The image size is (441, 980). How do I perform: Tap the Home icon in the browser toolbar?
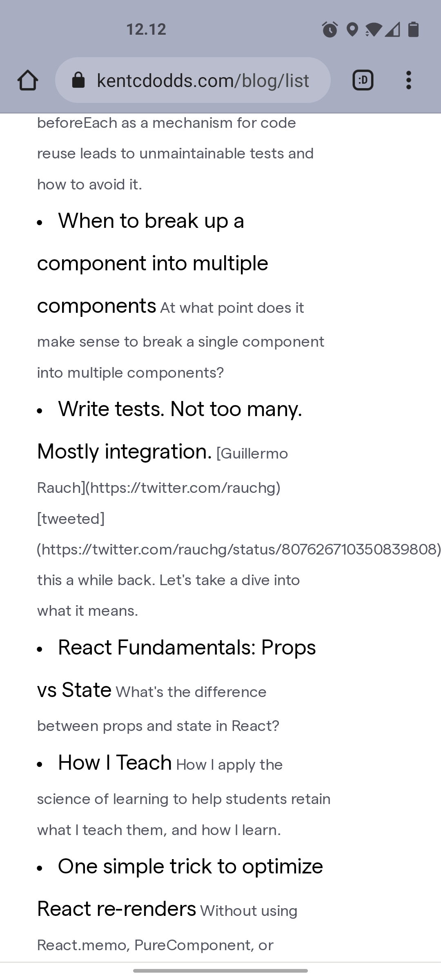coord(27,80)
